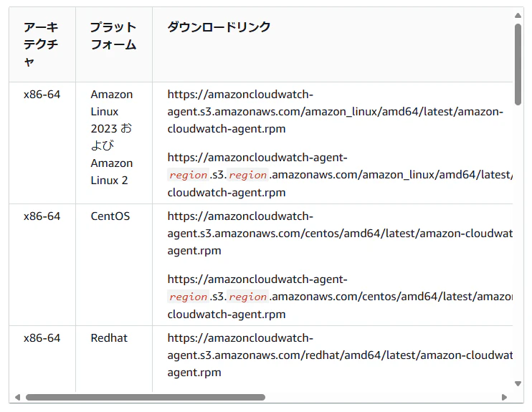Click x86-64 in the Redhat row
The height and width of the screenshot is (412, 532).
pyautogui.click(x=42, y=337)
